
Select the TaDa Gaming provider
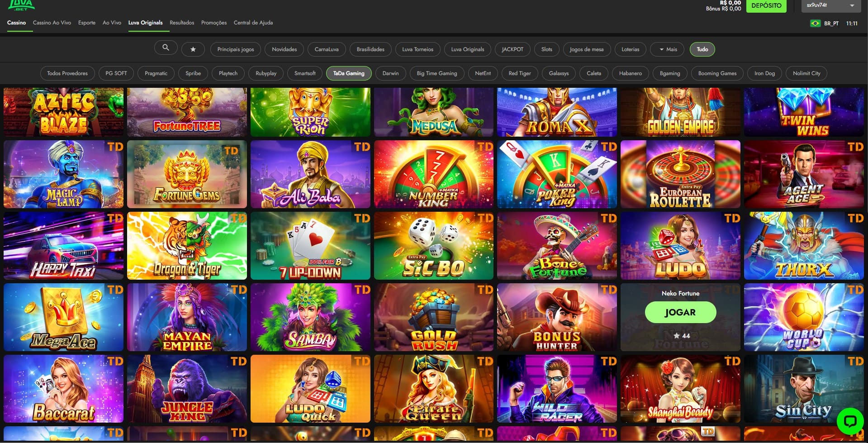tap(349, 73)
